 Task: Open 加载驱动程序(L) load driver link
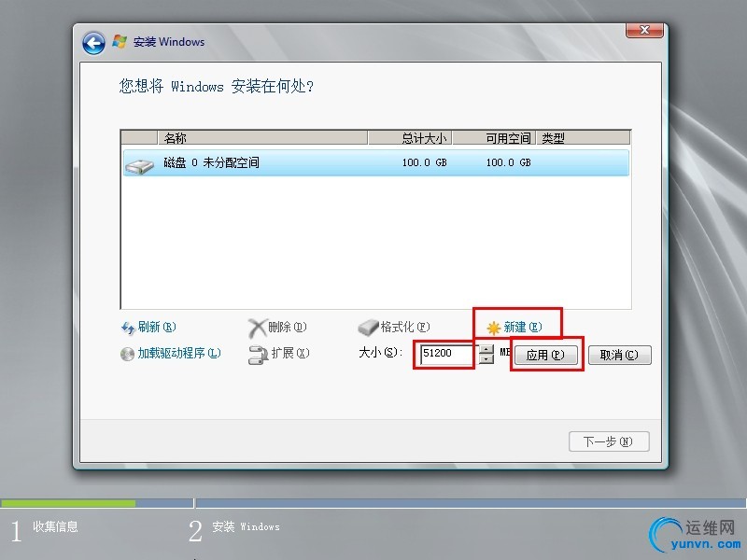click(x=179, y=354)
